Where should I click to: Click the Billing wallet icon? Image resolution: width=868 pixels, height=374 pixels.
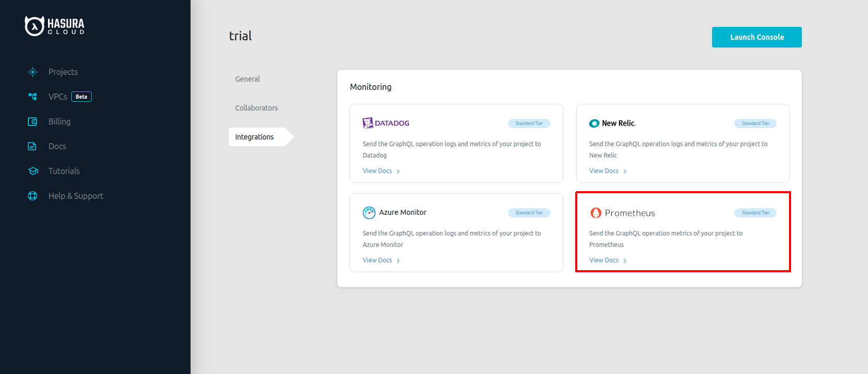point(33,122)
